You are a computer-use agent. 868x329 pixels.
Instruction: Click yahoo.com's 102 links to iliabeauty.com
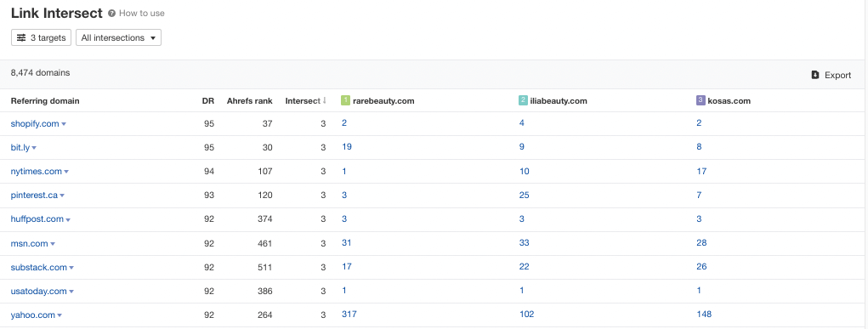coord(526,314)
